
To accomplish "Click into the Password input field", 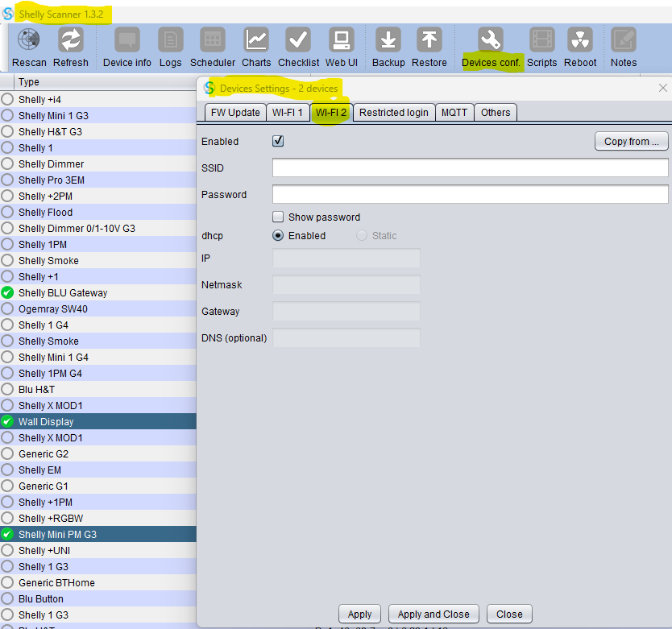I will pyautogui.click(x=470, y=194).
